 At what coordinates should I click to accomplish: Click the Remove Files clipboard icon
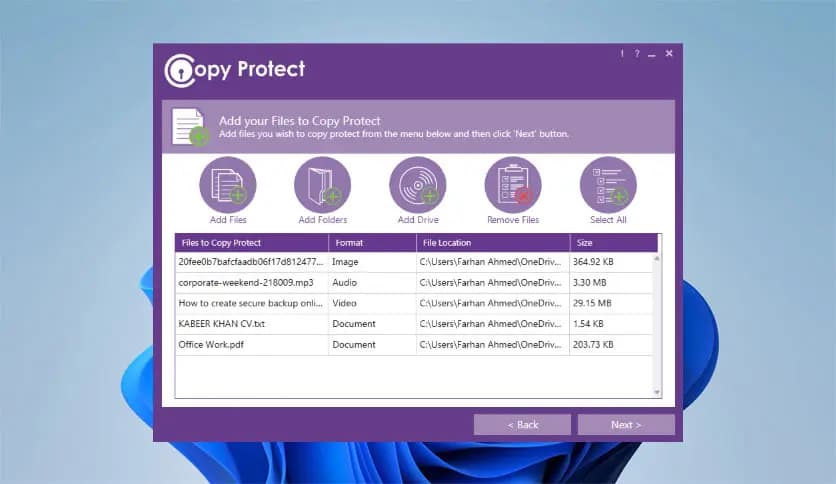513,185
